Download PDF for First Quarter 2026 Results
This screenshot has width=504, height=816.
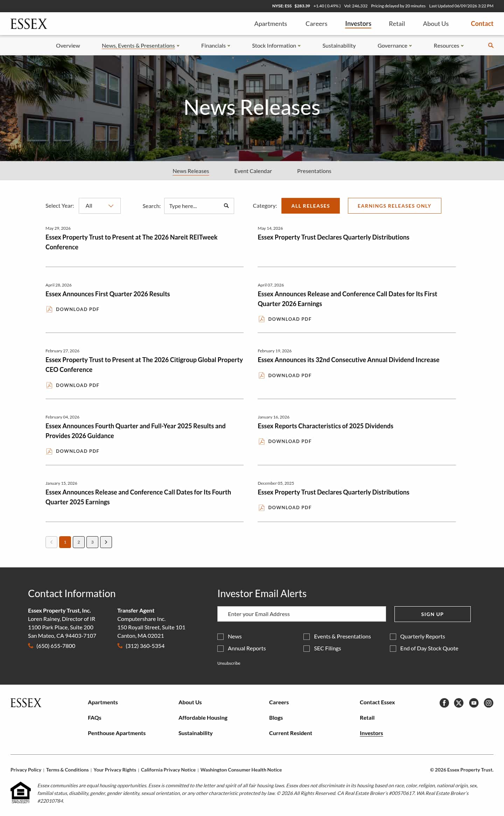(x=73, y=309)
